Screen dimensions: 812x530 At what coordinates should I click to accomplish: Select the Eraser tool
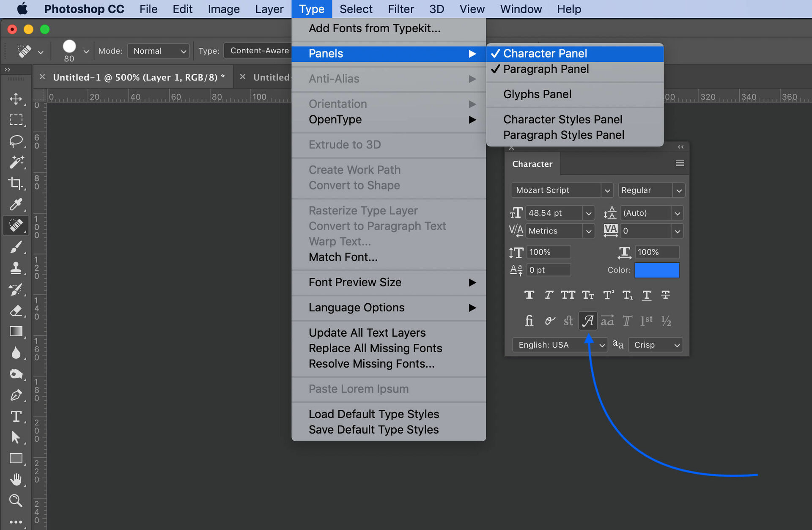tap(16, 310)
